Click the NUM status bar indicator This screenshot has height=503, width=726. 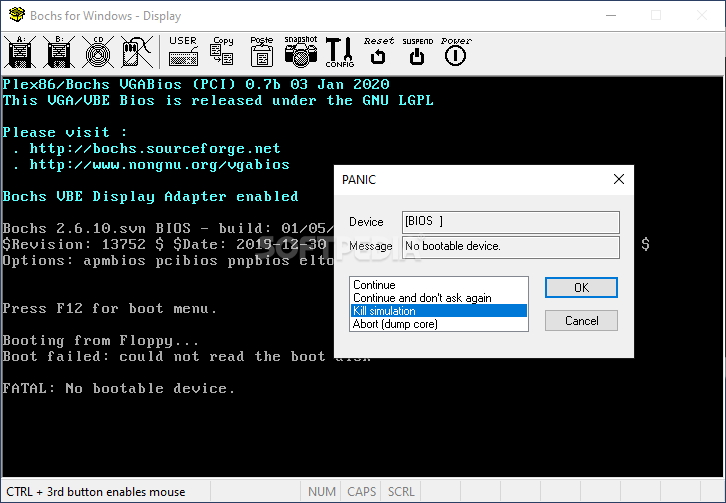click(322, 491)
